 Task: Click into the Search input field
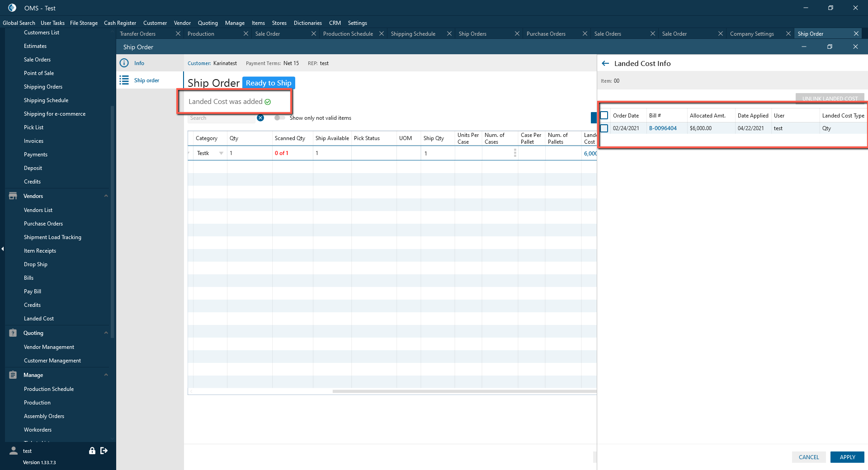[x=222, y=118]
